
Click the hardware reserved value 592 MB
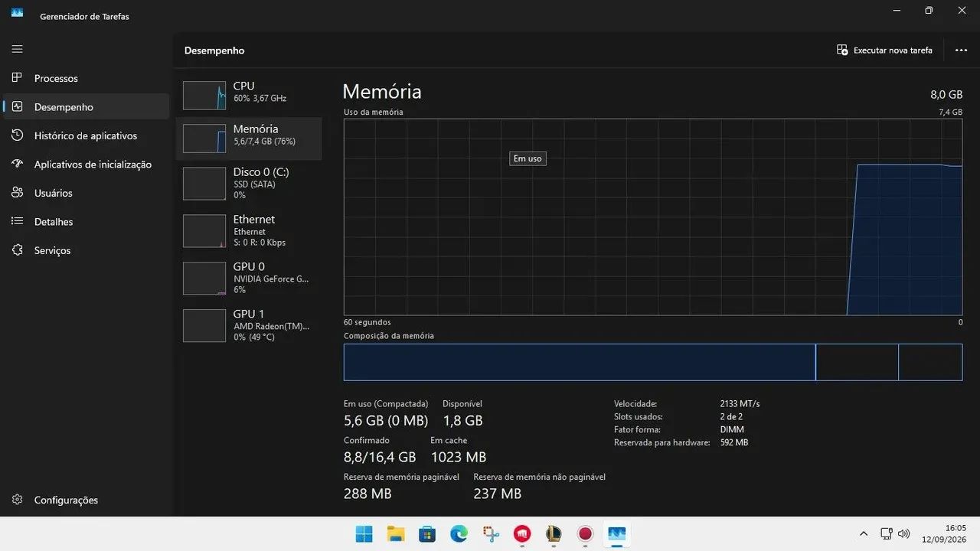(734, 442)
